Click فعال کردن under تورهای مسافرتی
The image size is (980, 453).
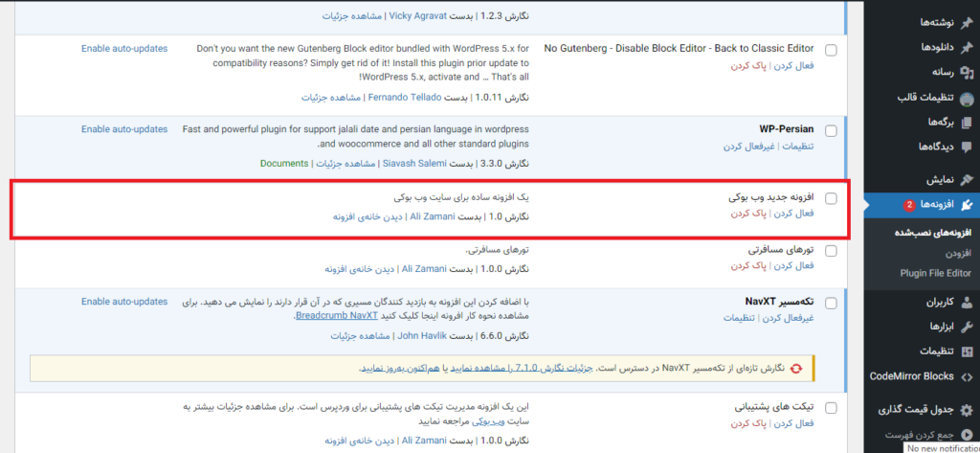(793, 266)
